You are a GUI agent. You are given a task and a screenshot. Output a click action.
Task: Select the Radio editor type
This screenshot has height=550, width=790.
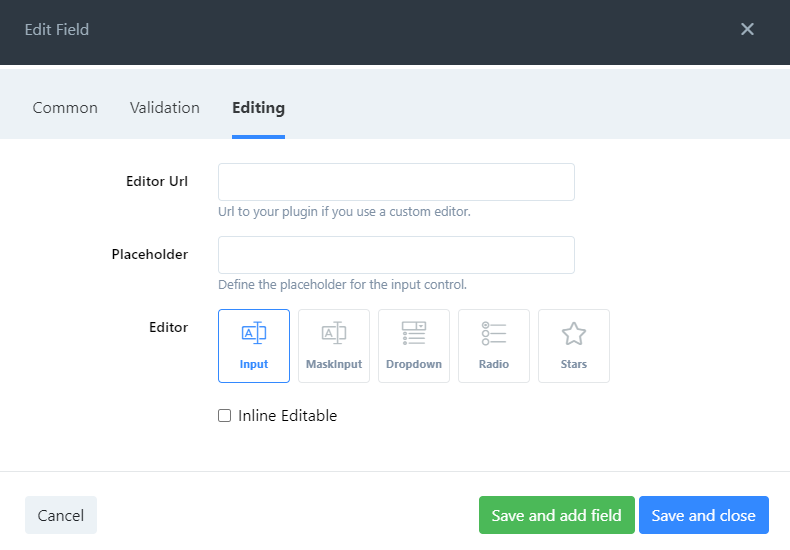pyautogui.click(x=494, y=346)
